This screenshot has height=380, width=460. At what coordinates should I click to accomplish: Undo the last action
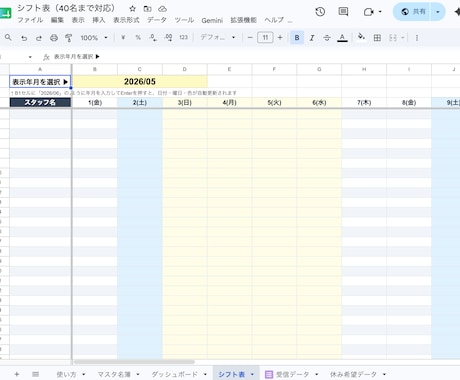pyautogui.click(x=24, y=38)
